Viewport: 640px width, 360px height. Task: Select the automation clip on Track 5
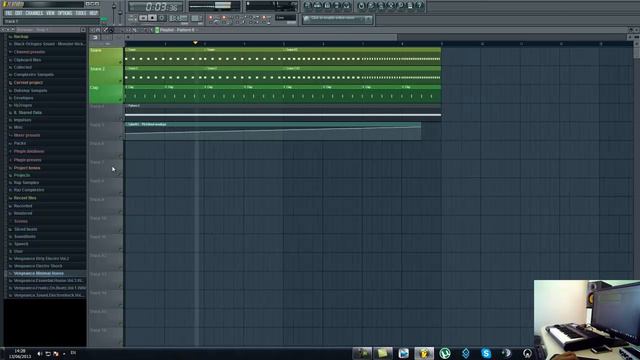point(273,131)
